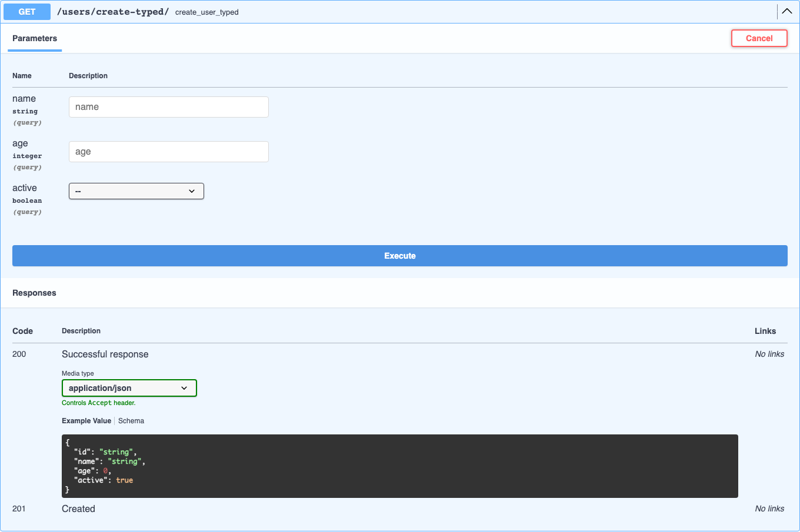Click the /users/create-typed/ endpoint path

coord(113,12)
